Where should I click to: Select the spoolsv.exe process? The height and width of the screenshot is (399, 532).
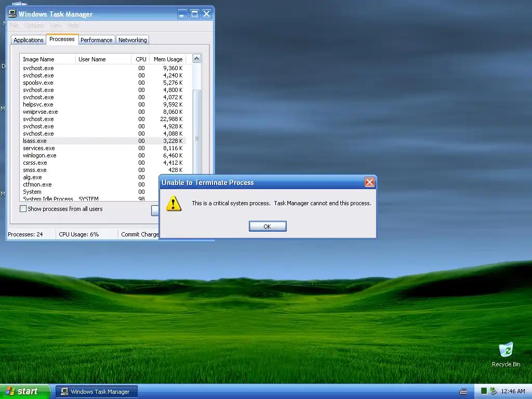click(103, 83)
